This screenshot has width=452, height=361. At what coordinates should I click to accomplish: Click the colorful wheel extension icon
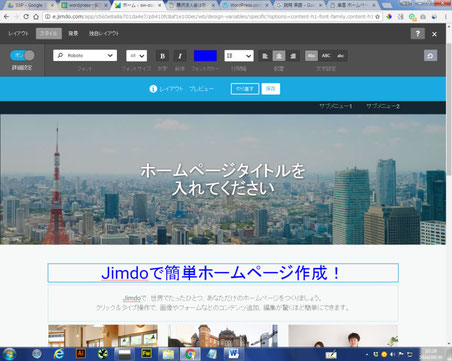(389, 16)
